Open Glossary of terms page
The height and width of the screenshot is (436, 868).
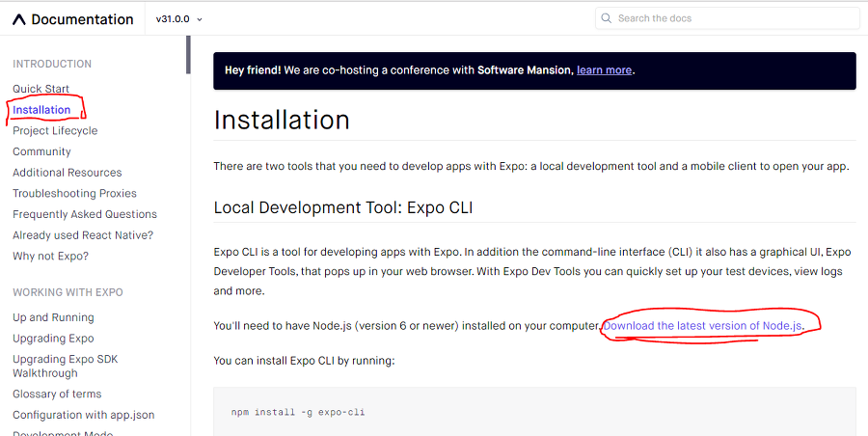tap(57, 394)
